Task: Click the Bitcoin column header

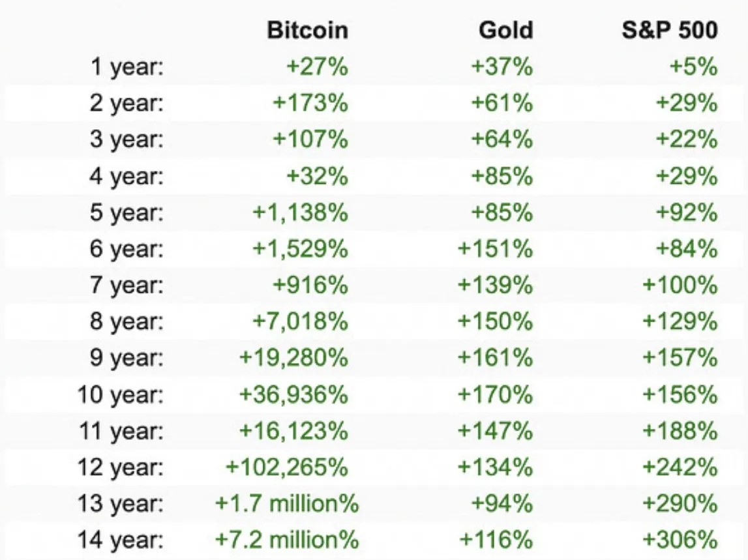Action: click(307, 30)
